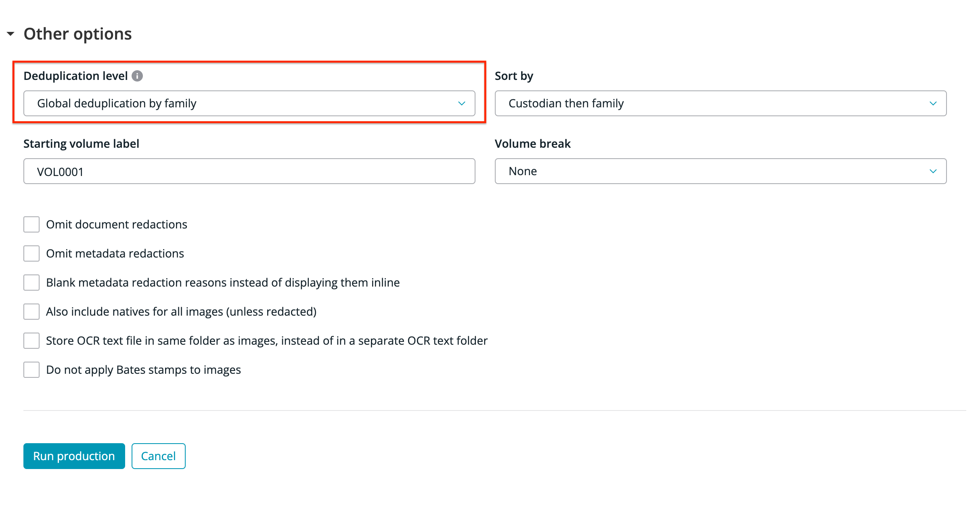The image size is (980, 511).
Task: Click the Other options heading text
Action: click(78, 34)
